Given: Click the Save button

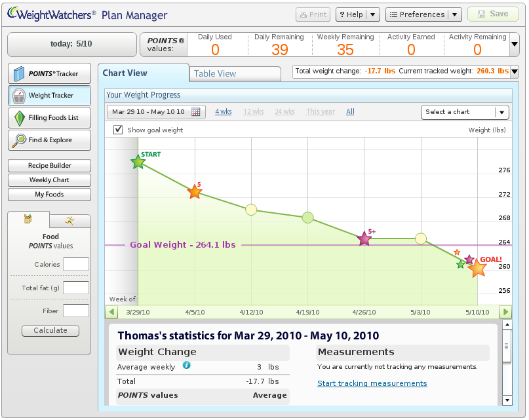Looking at the screenshot, I should coord(493,14).
